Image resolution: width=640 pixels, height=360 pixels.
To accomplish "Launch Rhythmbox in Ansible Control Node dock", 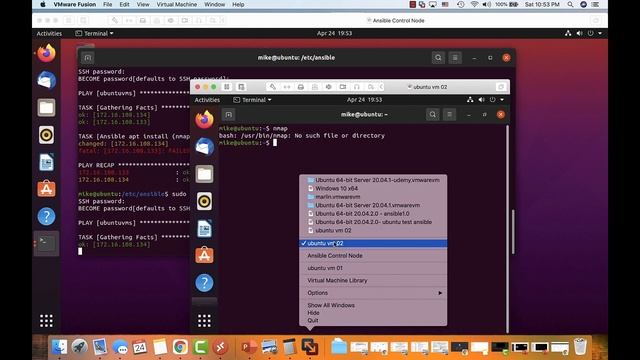I will pyautogui.click(x=47, y=135).
